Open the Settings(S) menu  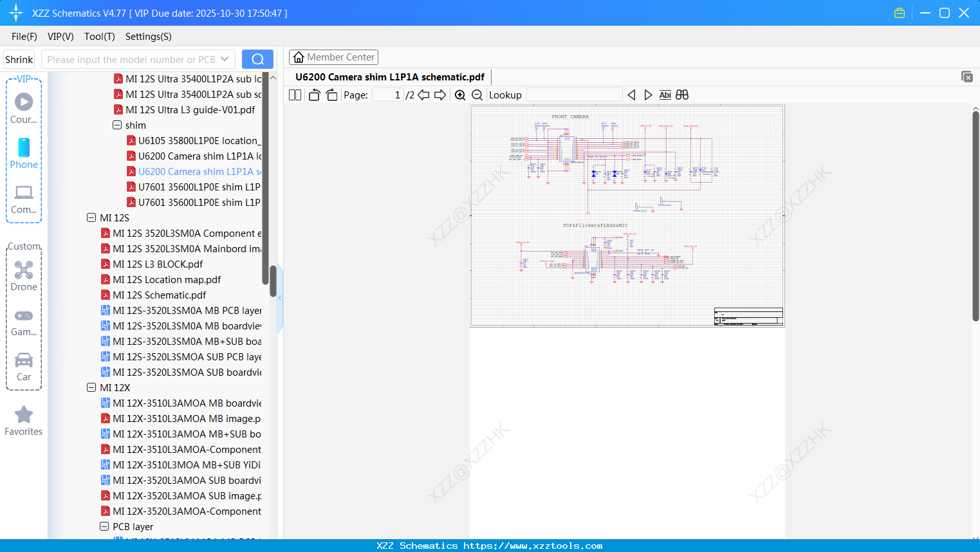(x=147, y=37)
